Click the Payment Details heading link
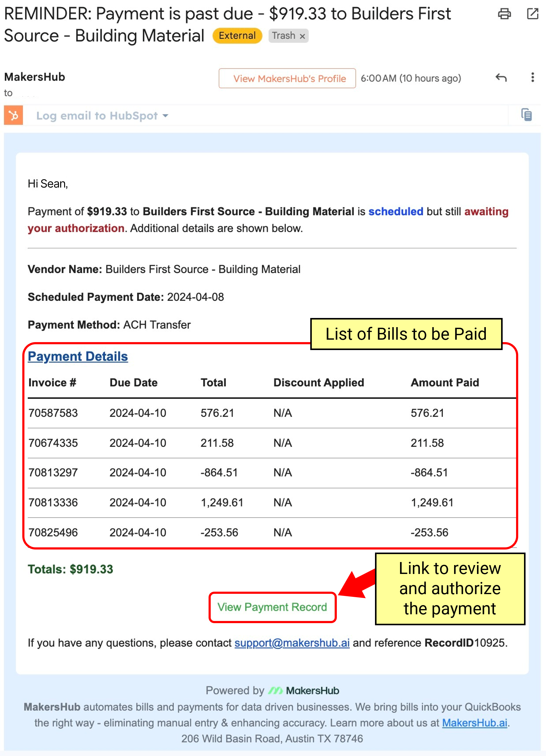Viewport: 546px width, 756px height. coord(78,356)
